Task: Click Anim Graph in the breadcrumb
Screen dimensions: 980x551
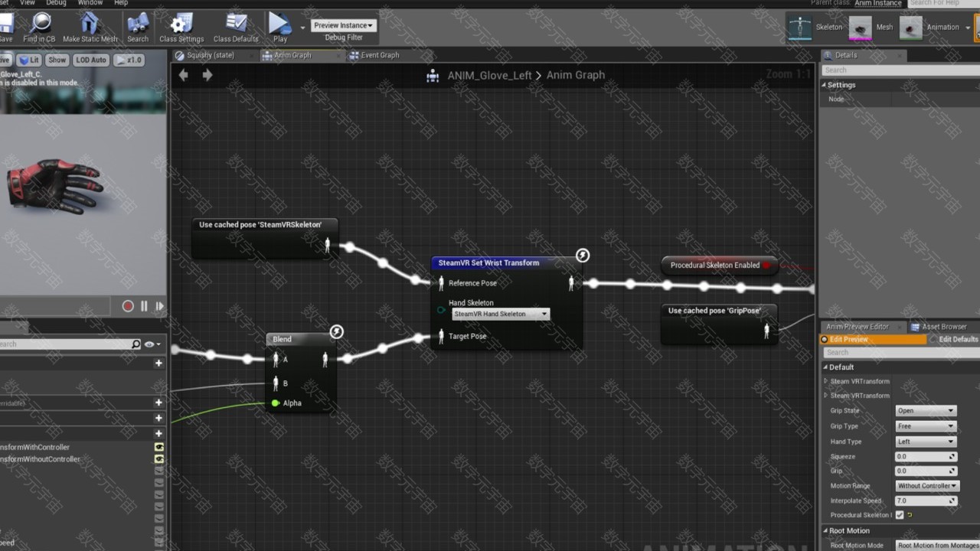Action: pyautogui.click(x=576, y=75)
